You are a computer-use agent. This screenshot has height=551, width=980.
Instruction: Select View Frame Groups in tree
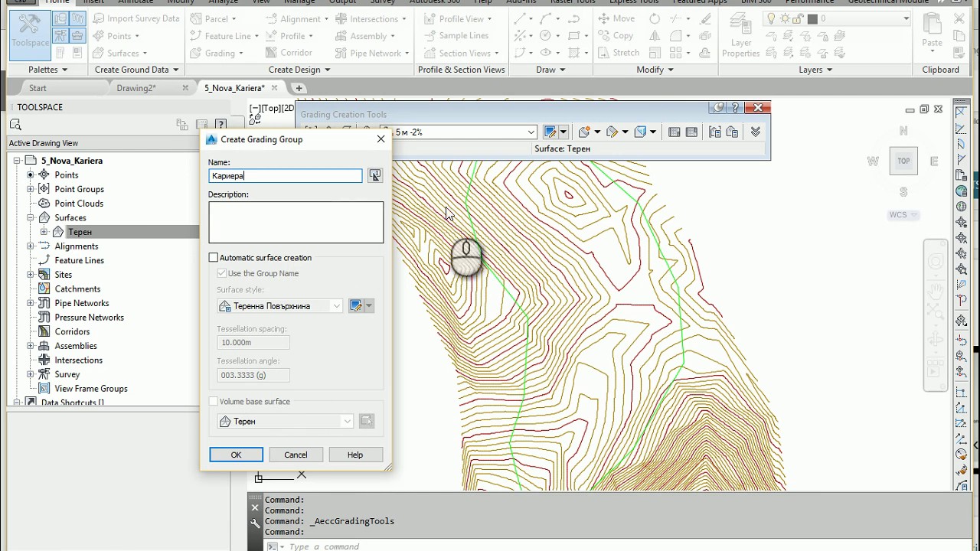tap(91, 389)
